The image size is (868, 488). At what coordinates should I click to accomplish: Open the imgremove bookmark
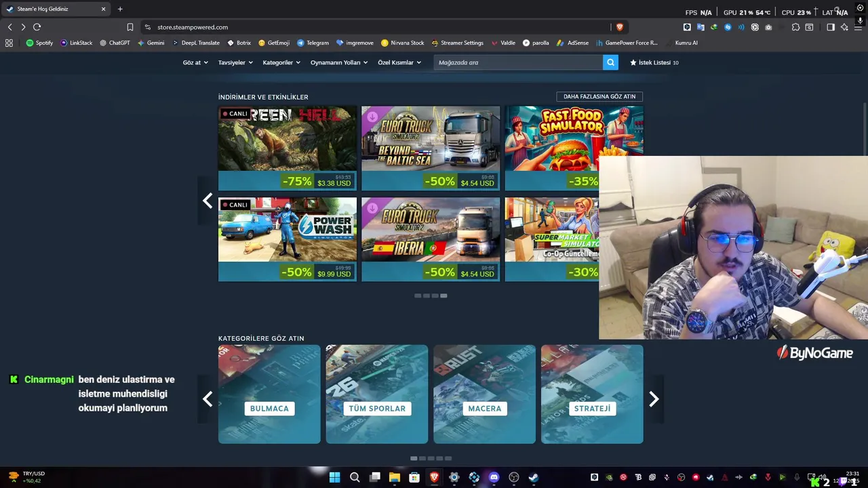pyautogui.click(x=355, y=43)
